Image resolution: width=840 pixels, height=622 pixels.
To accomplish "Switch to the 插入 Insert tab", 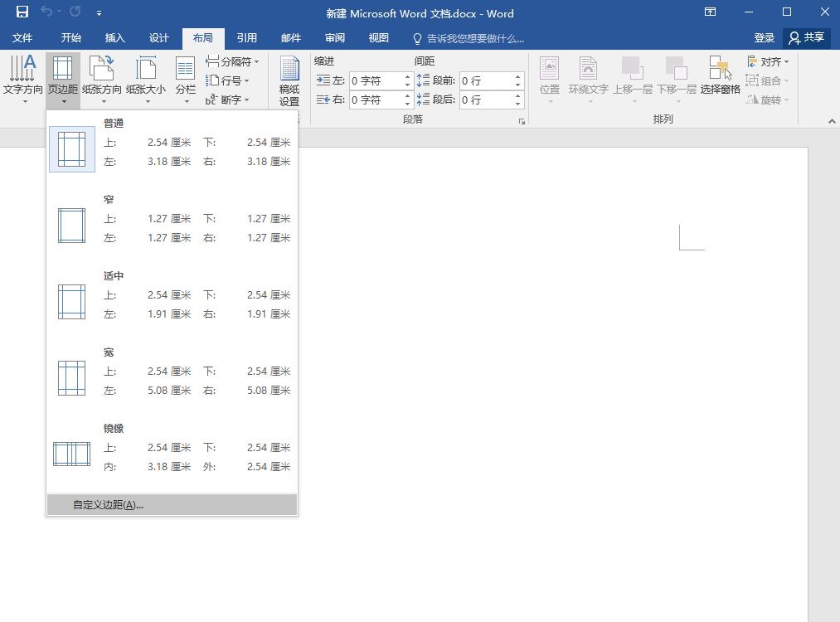I will tap(114, 38).
